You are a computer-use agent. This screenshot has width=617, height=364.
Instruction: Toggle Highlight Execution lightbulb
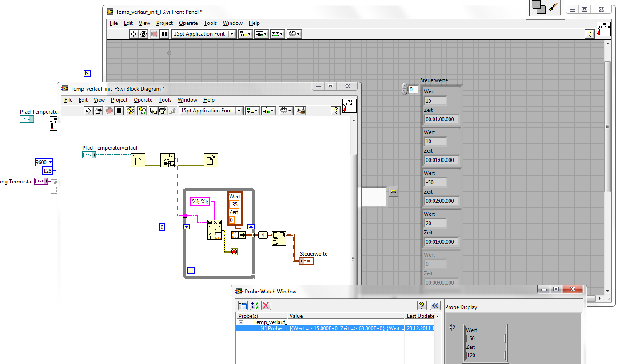pos(131,111)
